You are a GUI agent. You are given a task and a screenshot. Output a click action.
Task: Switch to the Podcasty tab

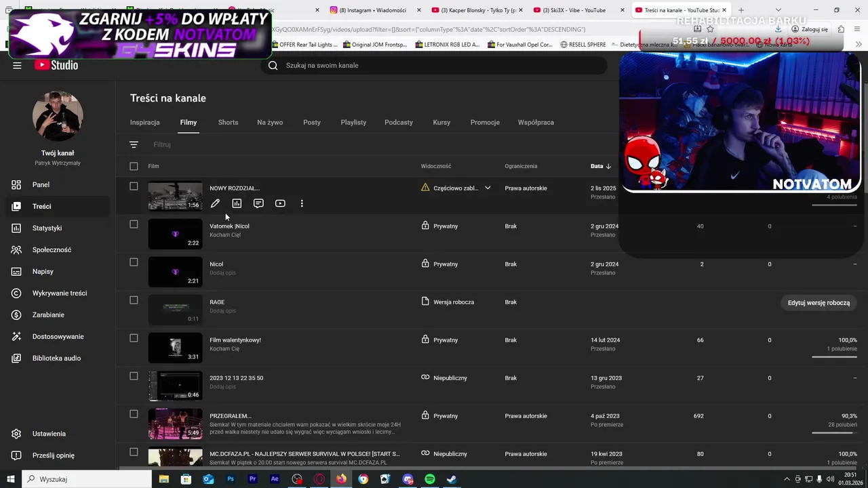(399, 123)
